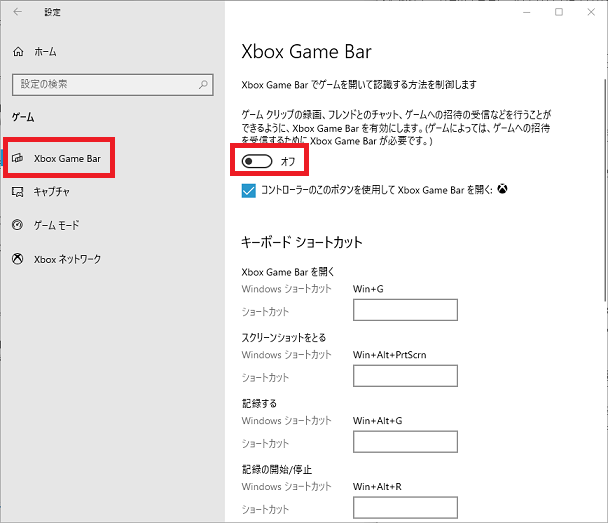The image size is (608, 523).
Task: Open ホーム settings page
Action: click(45, 52)
